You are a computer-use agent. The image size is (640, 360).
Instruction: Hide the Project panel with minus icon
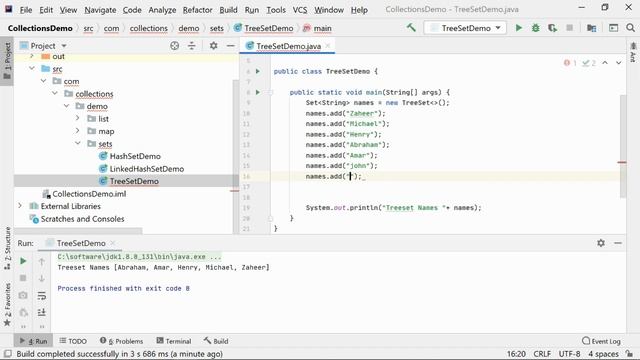[231, 46]
